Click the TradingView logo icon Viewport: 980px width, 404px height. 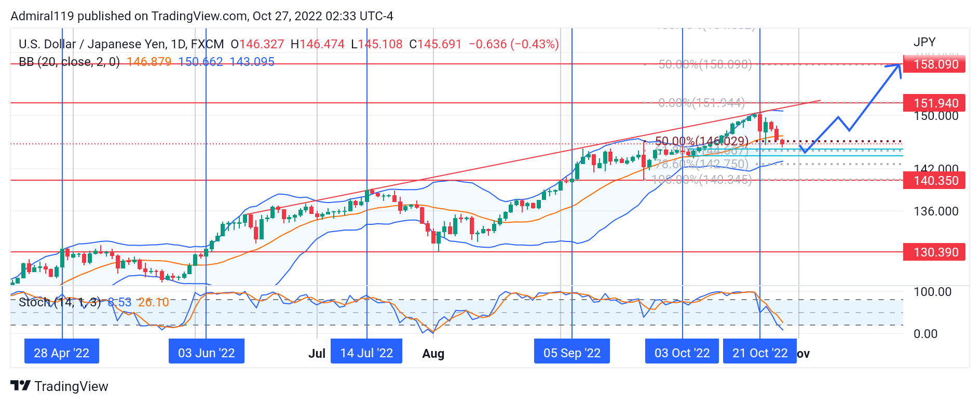[x=21, y=386]
